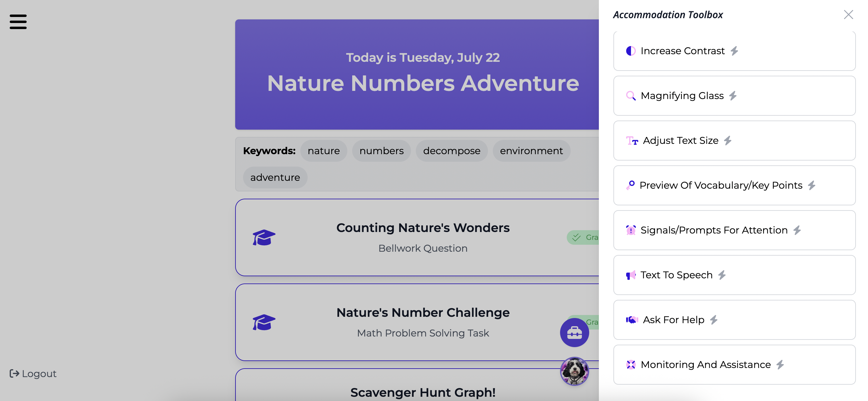Click the Logout link

(33, 373)
